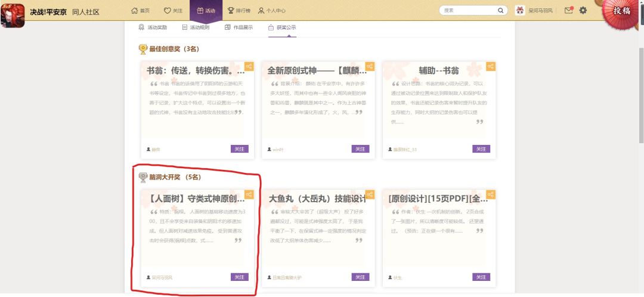The image size is (644, 297).
Task: Switch to the 获奖公示 sub-tab
Action: 282,27
